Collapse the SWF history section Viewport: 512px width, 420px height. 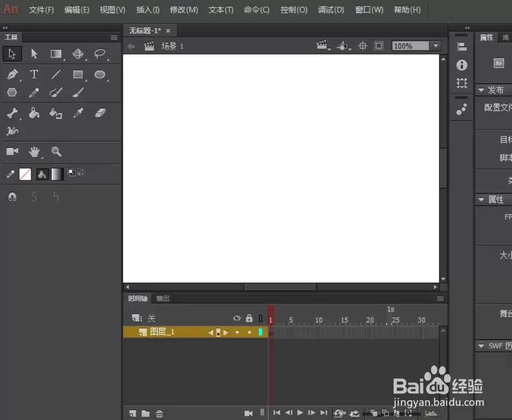481,346
